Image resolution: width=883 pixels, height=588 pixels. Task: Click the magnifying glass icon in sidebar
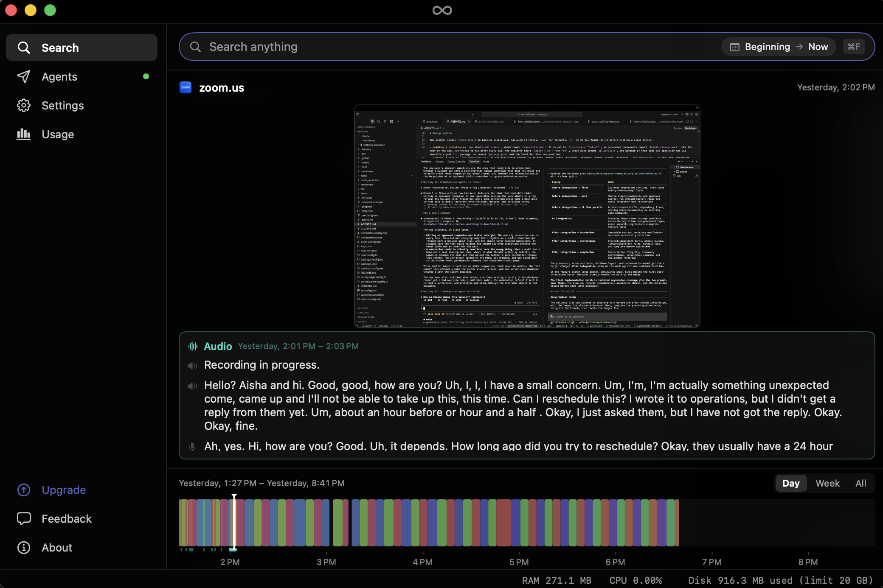[x=24, y=48]
